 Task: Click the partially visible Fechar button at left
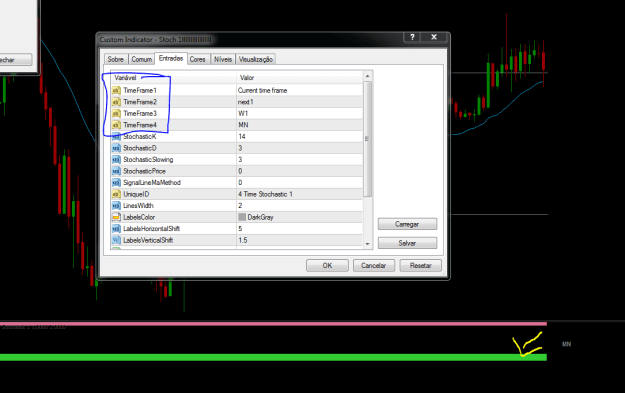[x=15, y=60]
